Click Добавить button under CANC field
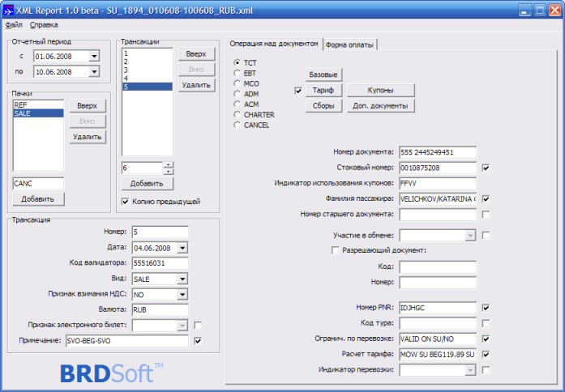The width and height of the screenshot is (565, 392). tap(38, 198)
